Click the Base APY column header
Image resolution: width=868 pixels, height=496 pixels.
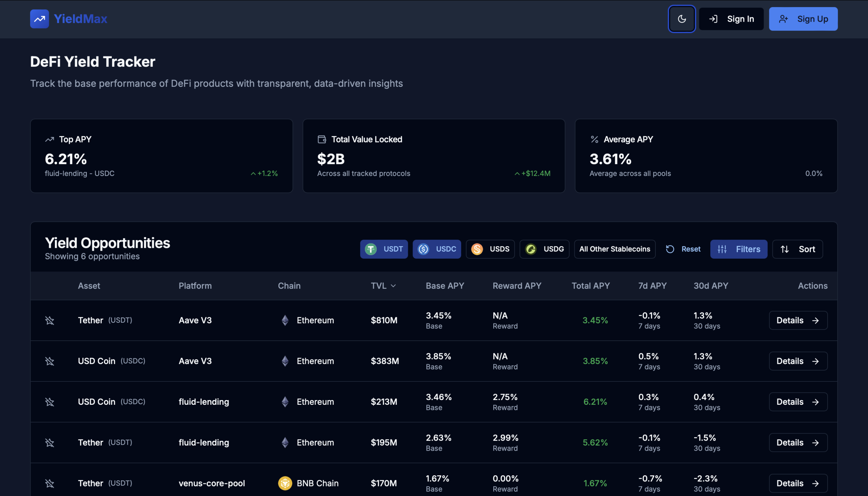(x=445, y=286)
